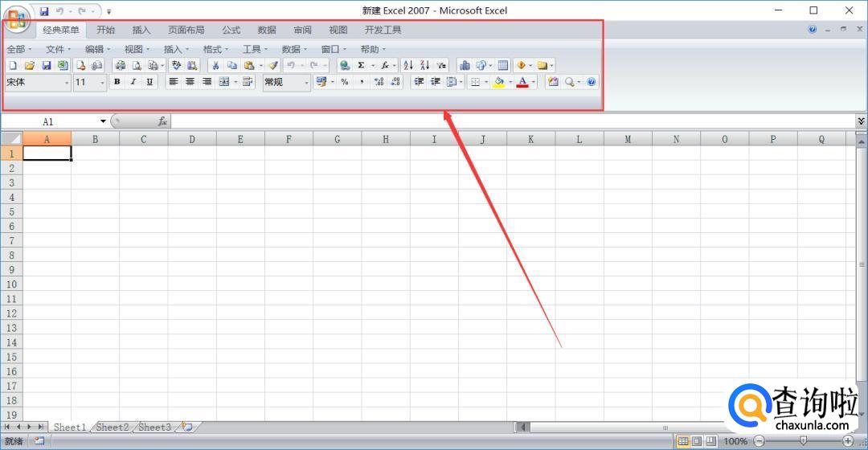Switch to Normal view in status bar
868x450 pixels.
[683, 441]
